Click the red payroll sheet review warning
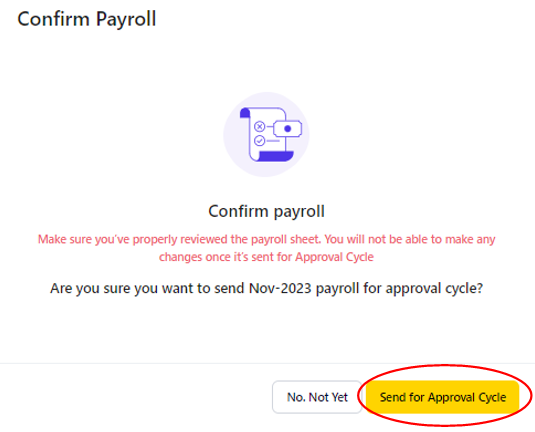 coord(266,248)
